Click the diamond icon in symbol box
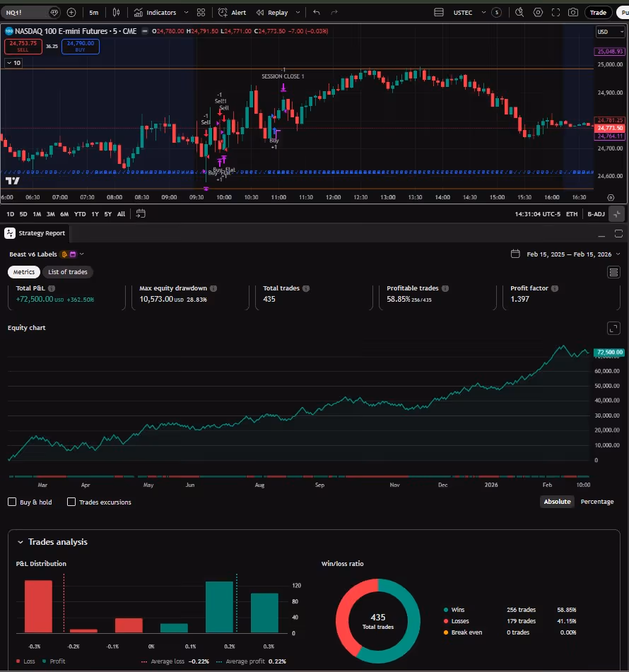 pos(54,13)
